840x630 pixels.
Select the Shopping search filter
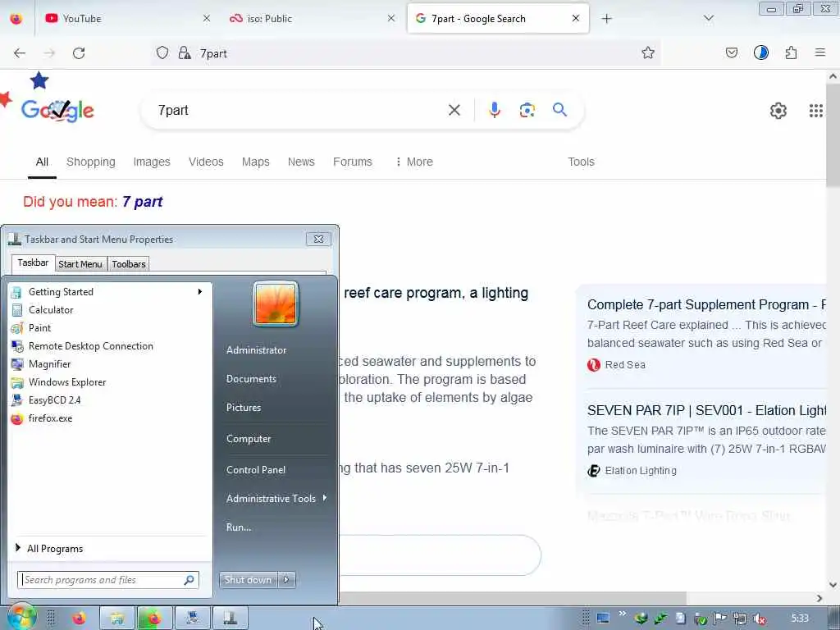[x=90, y=162]
